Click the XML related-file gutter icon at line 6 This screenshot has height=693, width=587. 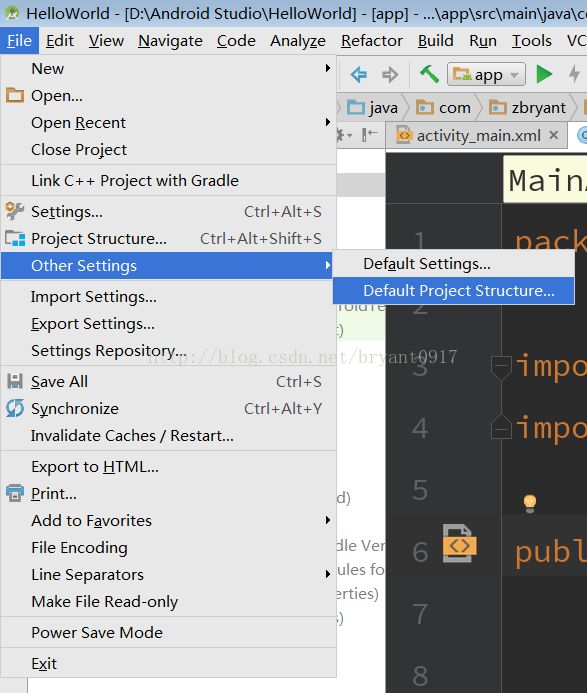(459, 543)
